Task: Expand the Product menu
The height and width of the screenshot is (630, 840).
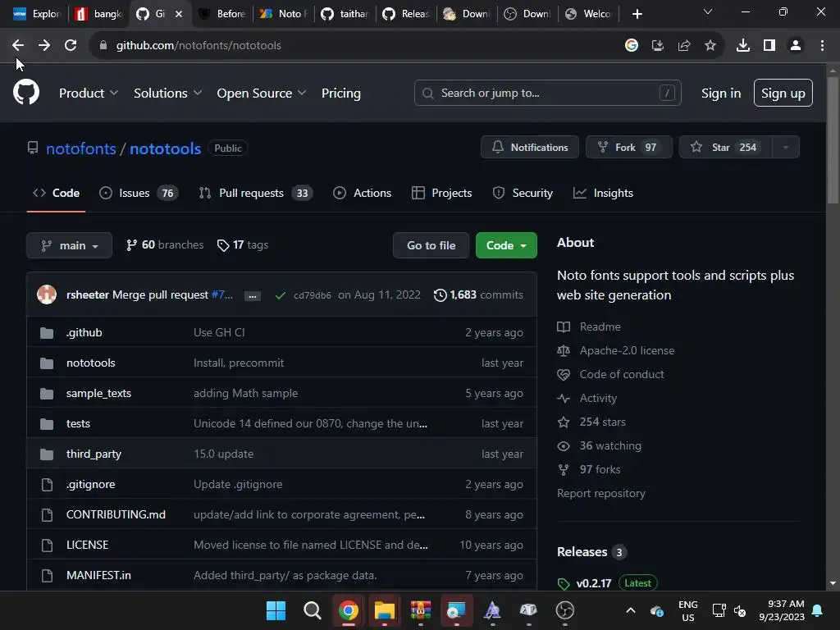Action: [x=89, y=94]
